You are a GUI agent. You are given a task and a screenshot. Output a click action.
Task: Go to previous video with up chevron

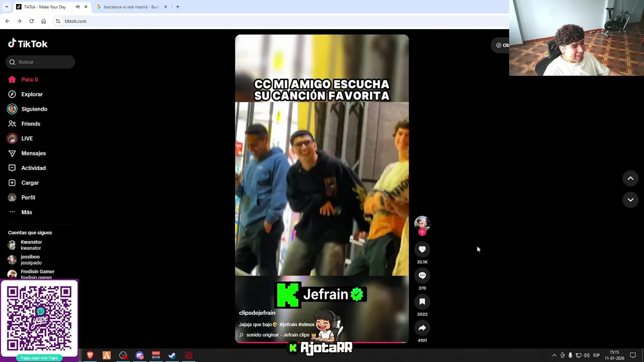click(x=630, y=178)
